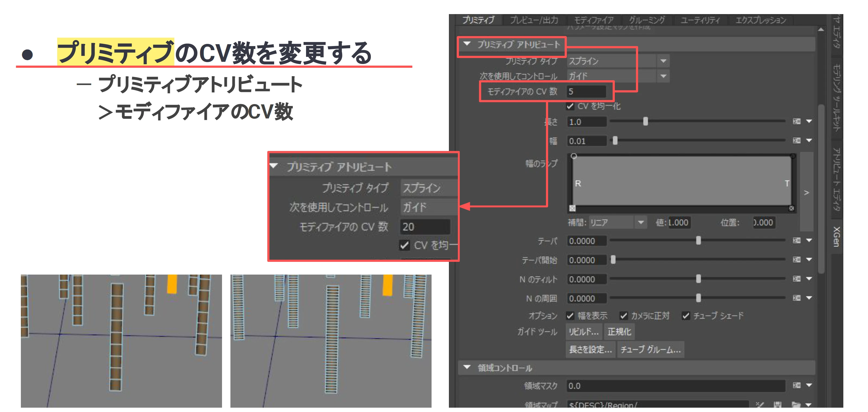This screenshot has height=412, width=868.
Task: Switch to the モディファイア tab
Action: (594, 20)
